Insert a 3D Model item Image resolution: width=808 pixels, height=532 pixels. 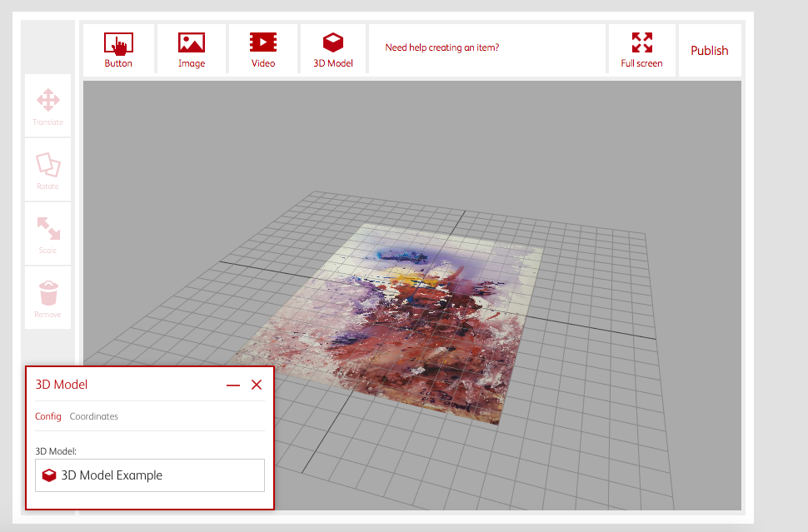(333, 49)
